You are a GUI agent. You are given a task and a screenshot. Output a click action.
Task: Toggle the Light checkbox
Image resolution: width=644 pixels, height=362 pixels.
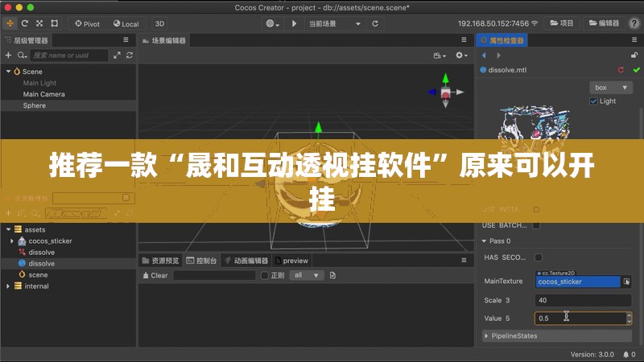(594, 101)
